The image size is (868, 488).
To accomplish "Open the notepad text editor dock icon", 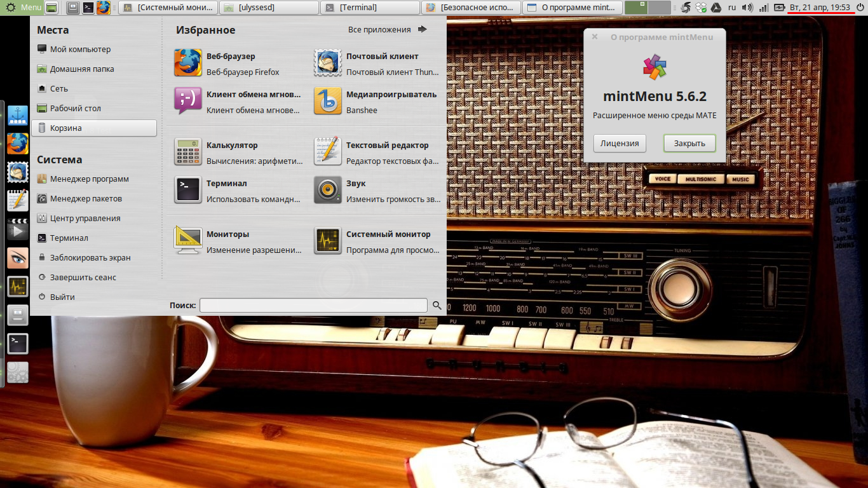I will pyautogui.click(x=18, y=200).
